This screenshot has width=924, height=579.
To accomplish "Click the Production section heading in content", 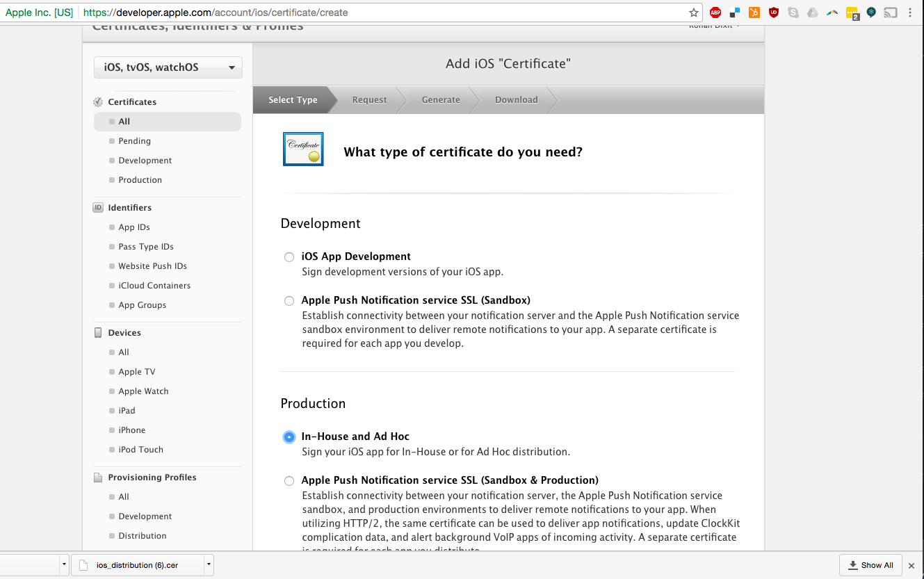I will click(313, 404).
